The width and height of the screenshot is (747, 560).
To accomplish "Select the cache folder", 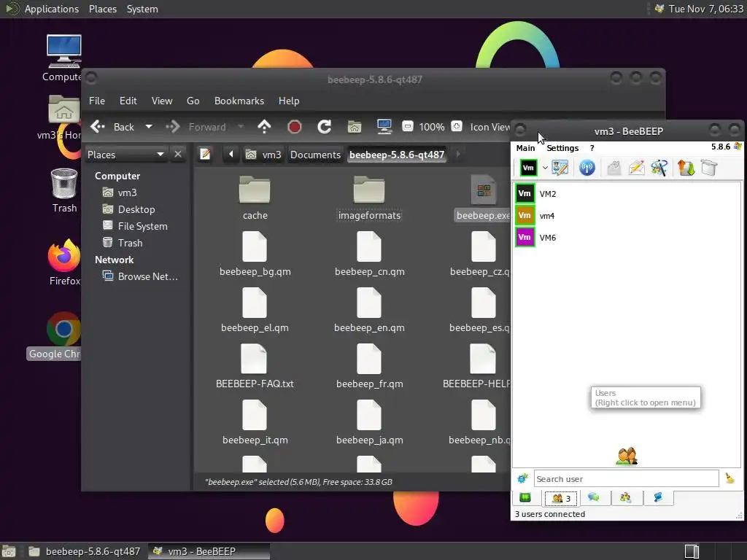I will [255, 198].
